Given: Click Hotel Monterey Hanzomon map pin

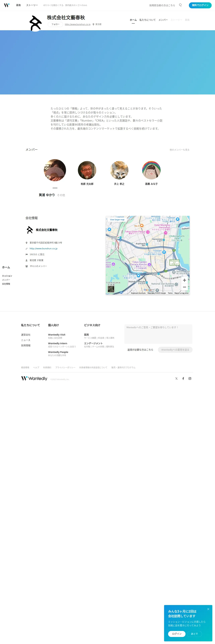Looking at the screenshot, I should click(x=165, y=233).
